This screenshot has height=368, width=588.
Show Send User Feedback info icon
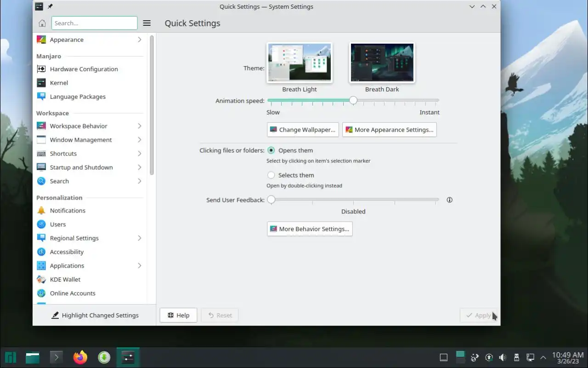tap(450, 200)
